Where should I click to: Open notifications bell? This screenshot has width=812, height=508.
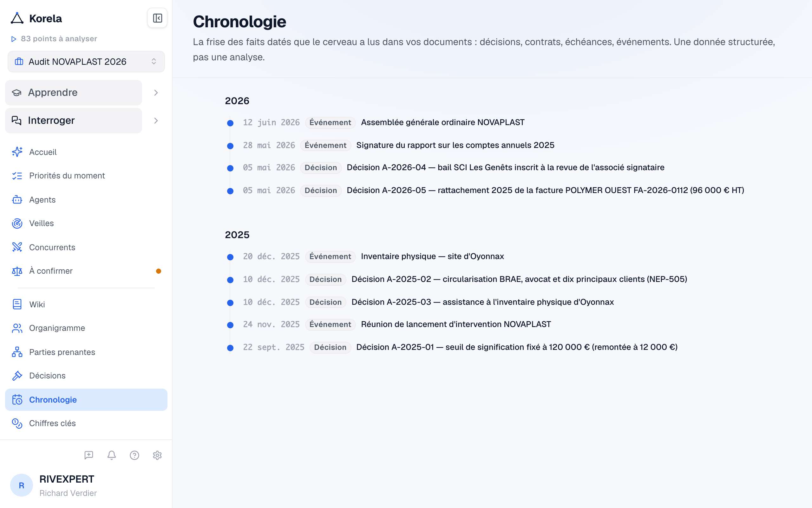click(112, 455)
